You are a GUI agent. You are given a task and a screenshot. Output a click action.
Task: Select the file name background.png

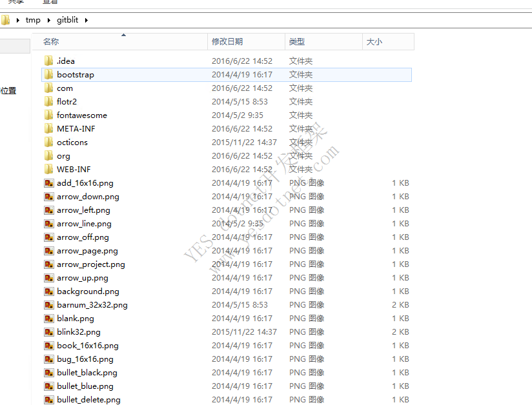(88, 291)
